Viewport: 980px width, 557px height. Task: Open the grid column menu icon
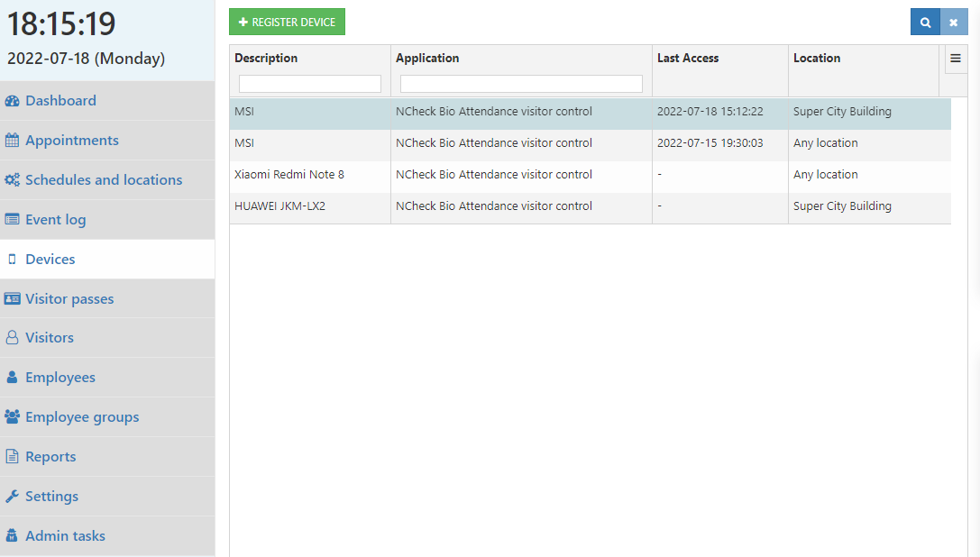(x=956, y=59)
